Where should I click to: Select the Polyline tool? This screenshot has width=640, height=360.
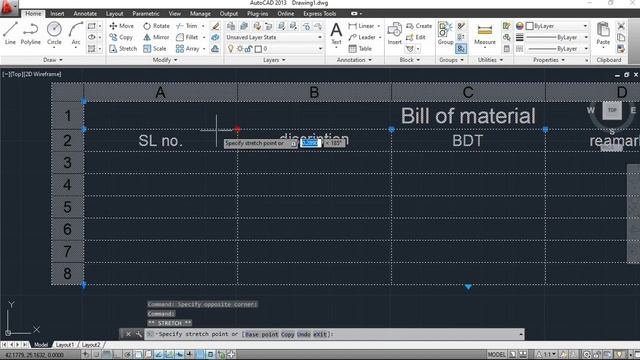pos(31,33)
